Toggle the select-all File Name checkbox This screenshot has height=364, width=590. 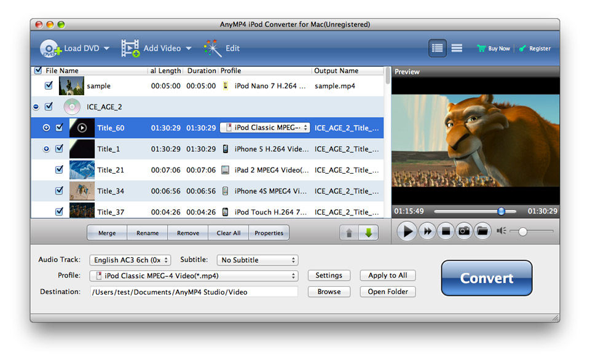tap(38, 70)
